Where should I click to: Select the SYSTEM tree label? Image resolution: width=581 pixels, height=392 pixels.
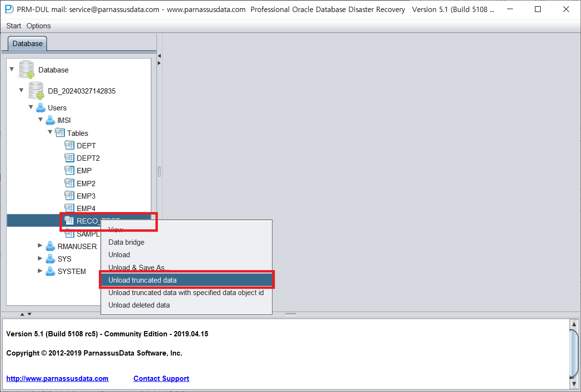point(71,271)
